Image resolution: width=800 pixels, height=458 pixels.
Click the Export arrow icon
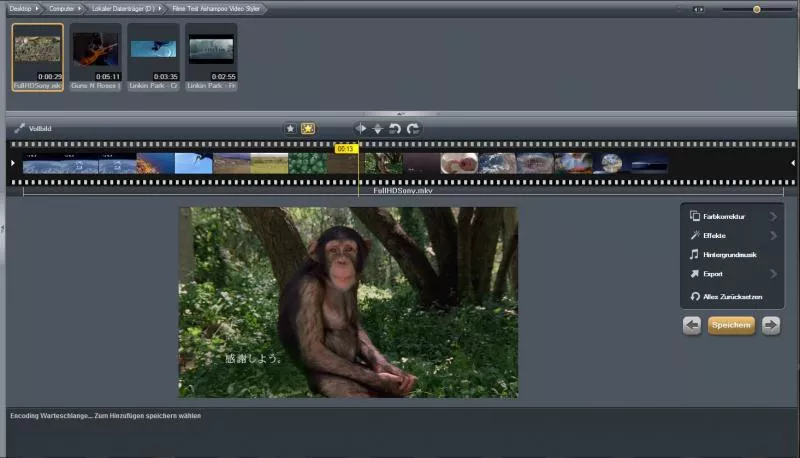(x=694, y=274)
